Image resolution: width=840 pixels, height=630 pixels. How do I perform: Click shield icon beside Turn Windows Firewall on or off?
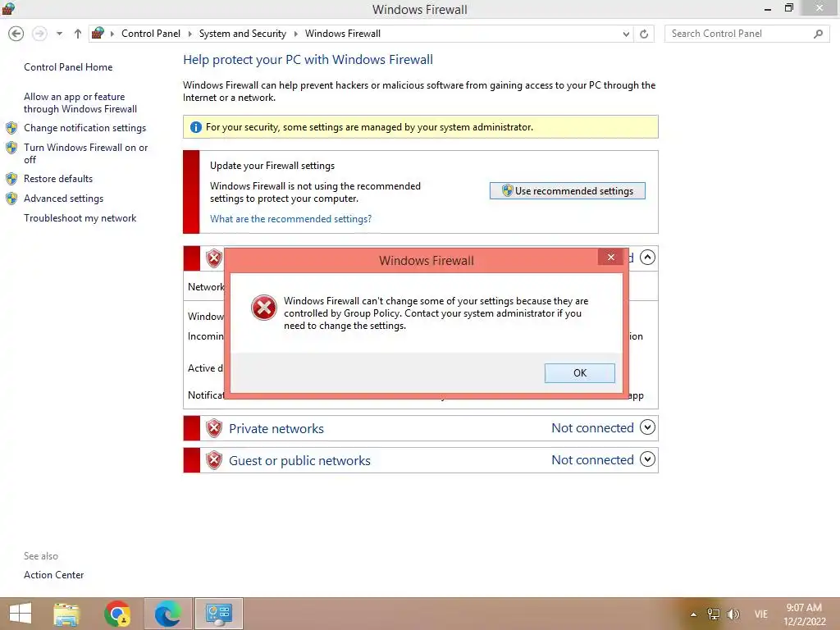click(11, 148)
